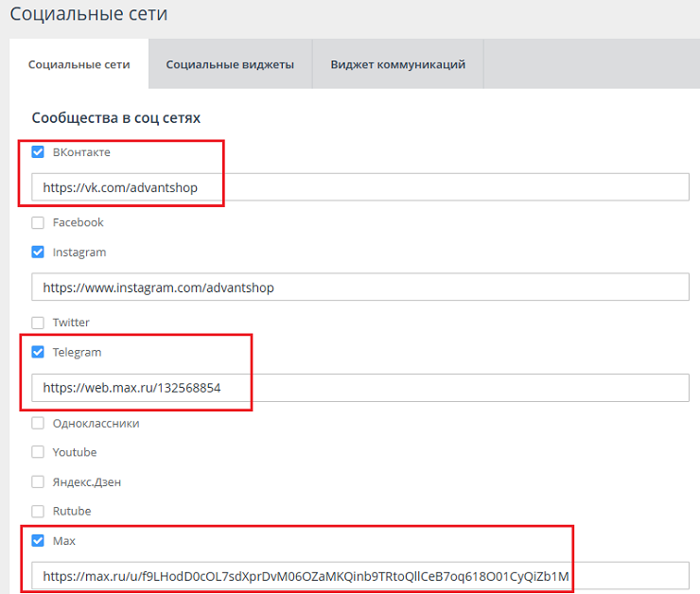Untick the Telegram checkbox
The height and width of the screenshot is (594, 700).
pos(38,353)
